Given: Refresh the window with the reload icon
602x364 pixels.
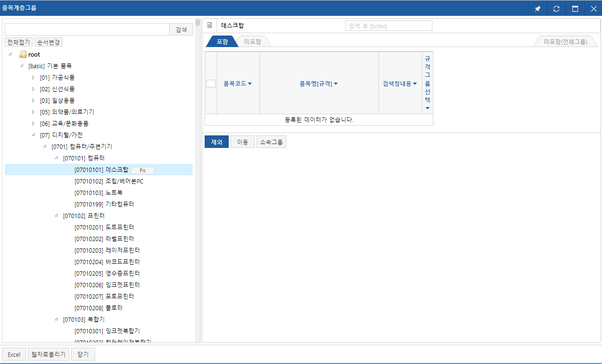Looking at the screenshot, I should 556,9.
